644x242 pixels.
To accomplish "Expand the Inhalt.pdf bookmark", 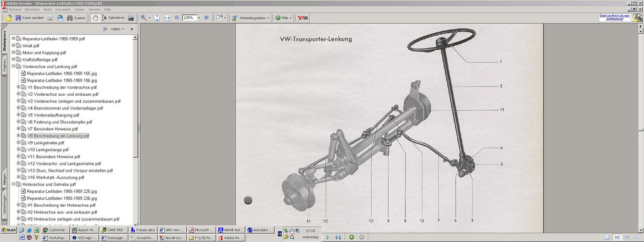I will coord(13,45).
